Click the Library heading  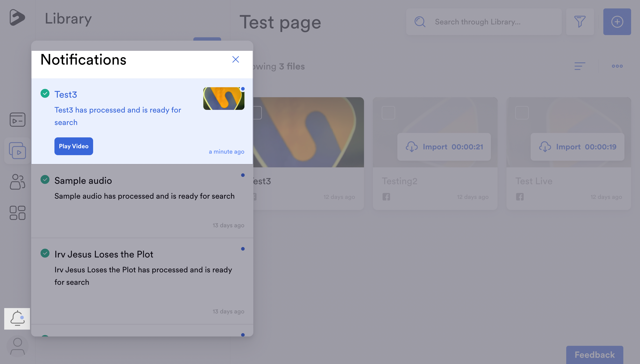[68, 19]
